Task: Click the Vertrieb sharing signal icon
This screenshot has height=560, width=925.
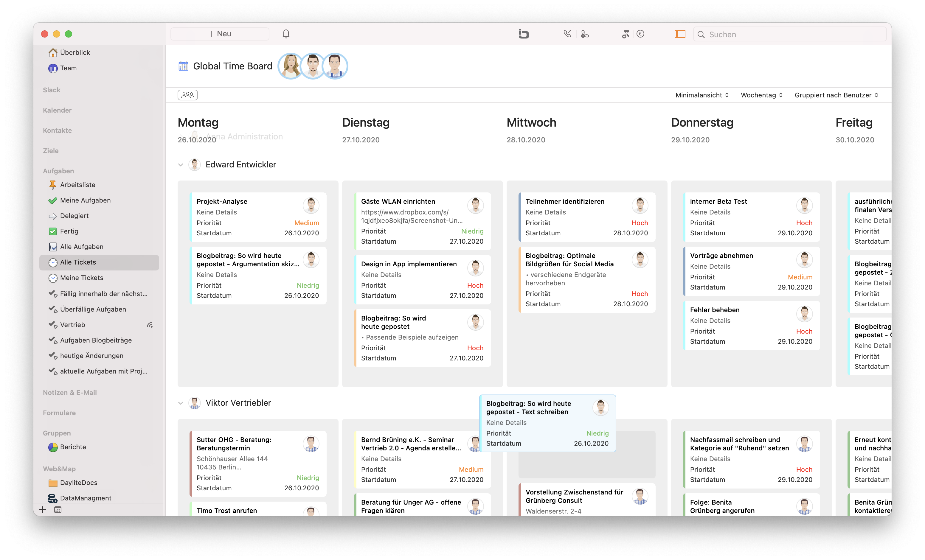Action: pyautogui.click(x=150, y=325)
